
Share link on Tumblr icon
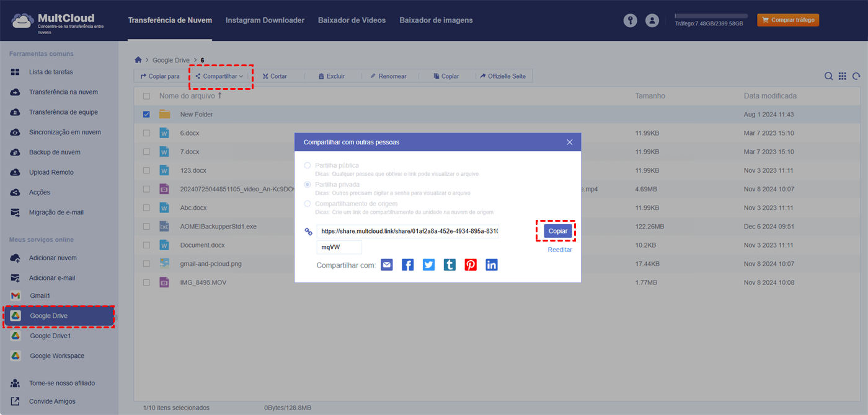[x=449, y=264]
